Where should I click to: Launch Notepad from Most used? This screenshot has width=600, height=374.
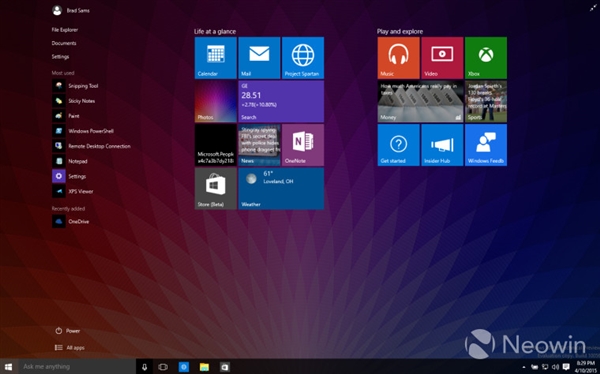[x=70, y=161]
